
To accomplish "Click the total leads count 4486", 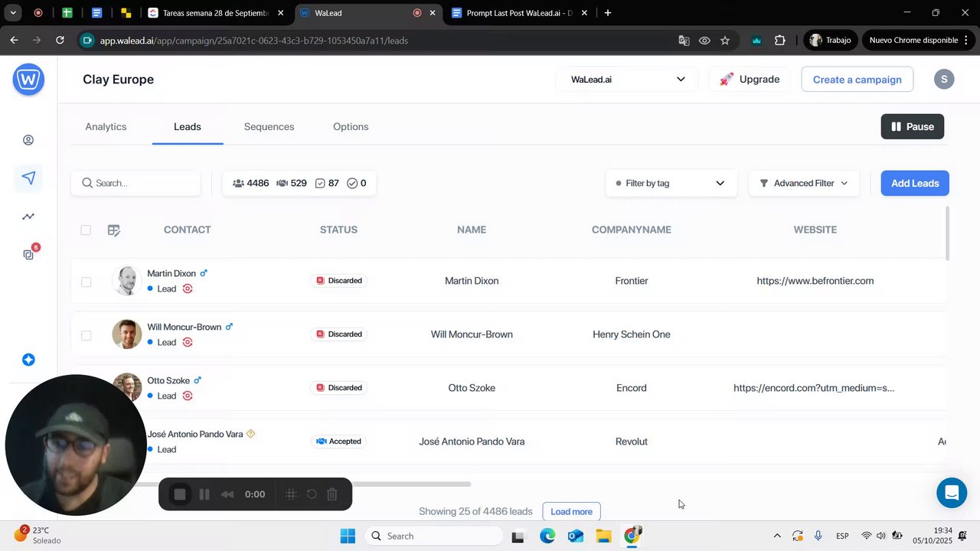I will point(251,183).
